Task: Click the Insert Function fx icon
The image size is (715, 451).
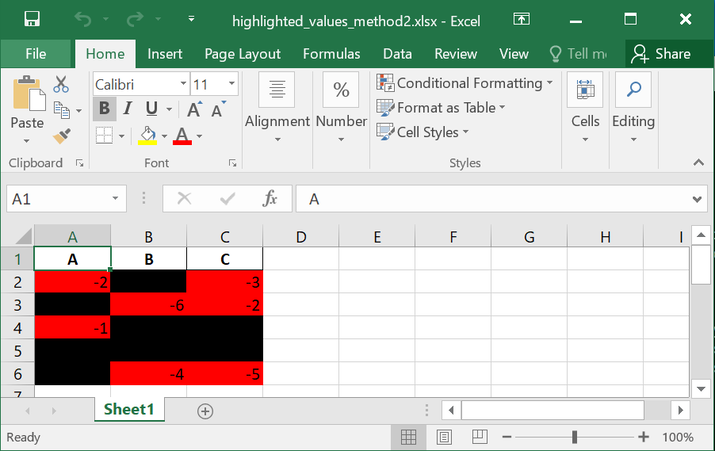Action: [x=270, y=199]
